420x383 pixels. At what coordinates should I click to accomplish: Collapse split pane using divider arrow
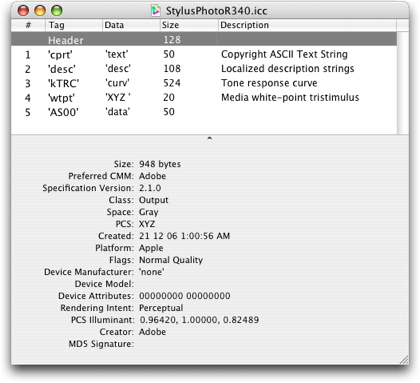tap(209, 138)
